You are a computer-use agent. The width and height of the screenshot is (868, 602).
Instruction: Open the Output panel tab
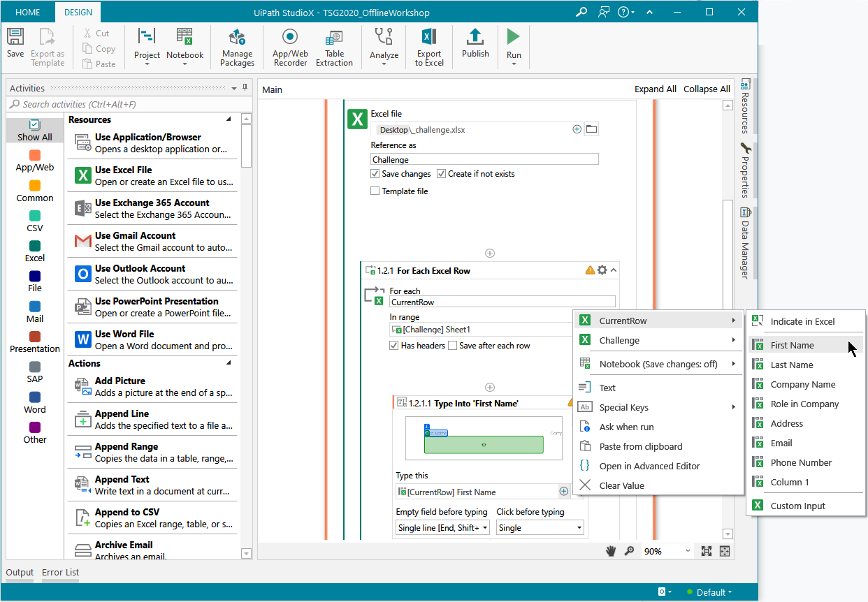(x=20, y=573)
